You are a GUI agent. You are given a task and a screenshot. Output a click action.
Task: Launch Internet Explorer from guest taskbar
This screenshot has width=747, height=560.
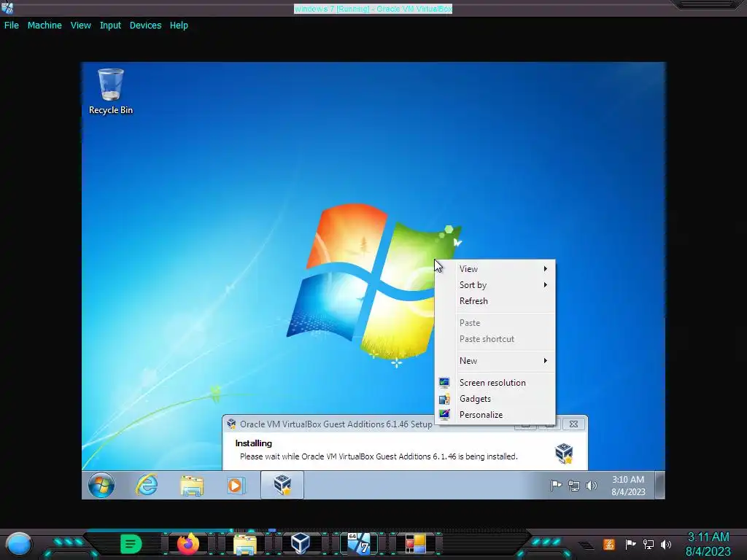coord(147,486)
